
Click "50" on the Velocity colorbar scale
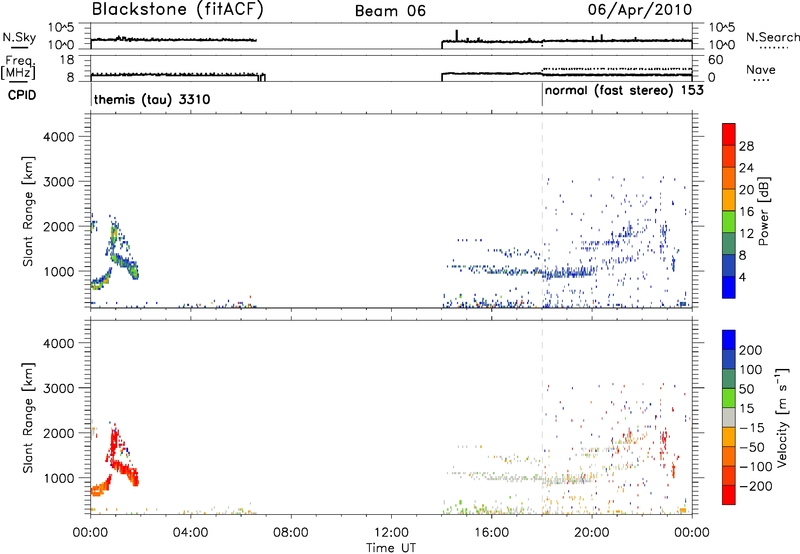point(746,389)
